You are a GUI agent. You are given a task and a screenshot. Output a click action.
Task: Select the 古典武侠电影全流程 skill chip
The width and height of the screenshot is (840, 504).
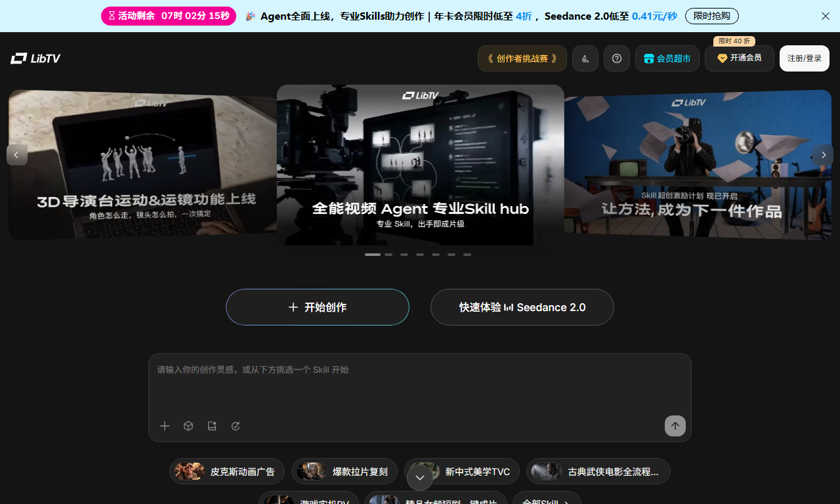point(598,471)
